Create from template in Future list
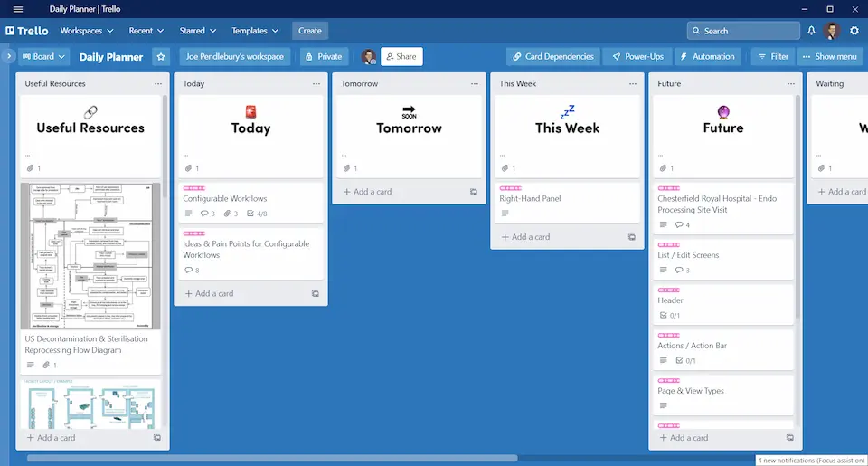Image resolution: width=868 pixels, height=466 pixels. pyautogui.click(x=790, y=438)
